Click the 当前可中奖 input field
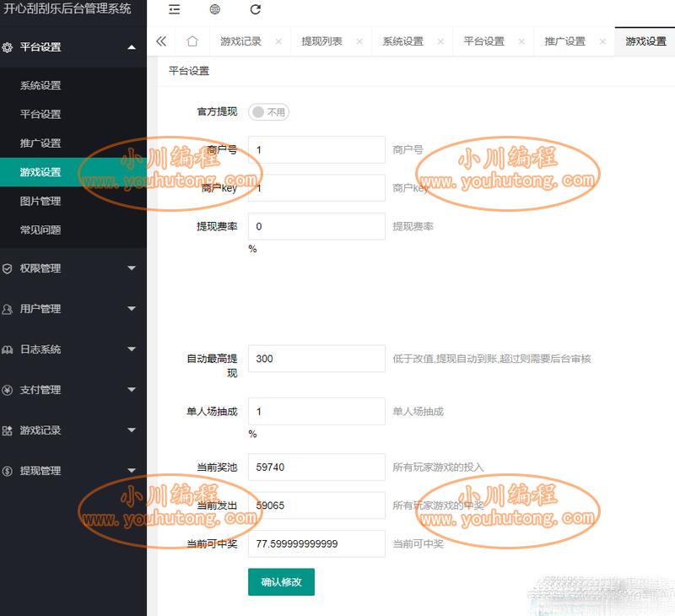The width and height of the screenshot is (675, 616). (x=316, y=543)
